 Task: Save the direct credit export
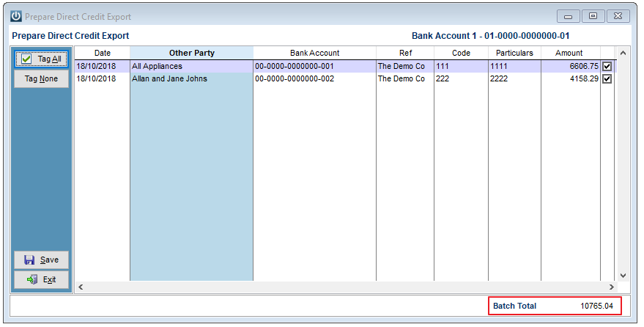point(42,260)
